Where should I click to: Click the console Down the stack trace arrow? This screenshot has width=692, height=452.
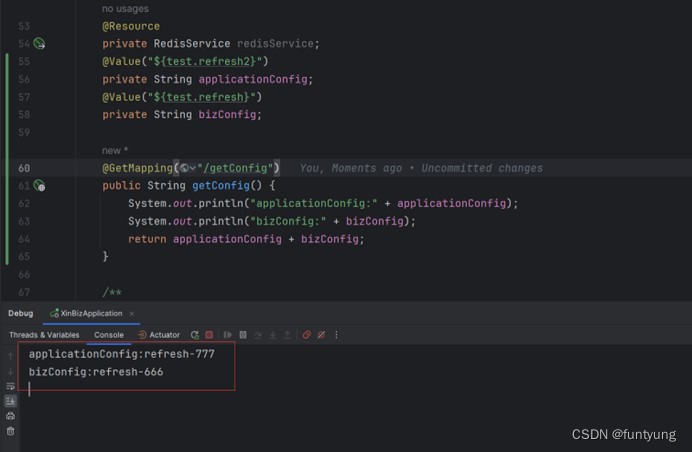(x=11, y=371)
